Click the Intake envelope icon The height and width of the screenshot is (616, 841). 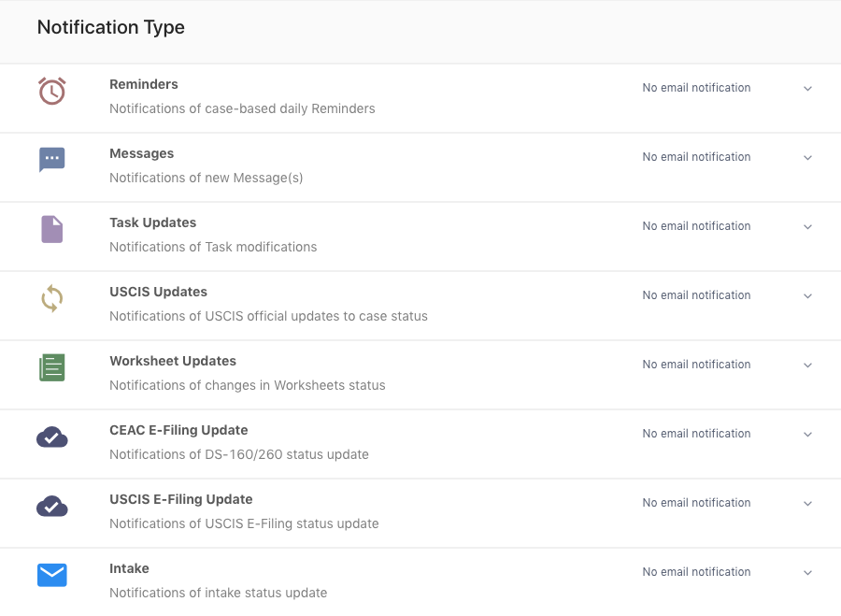(x=52, y=575)
